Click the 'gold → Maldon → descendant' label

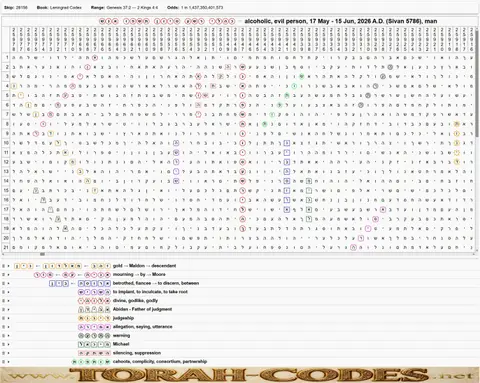coord(144,266)
